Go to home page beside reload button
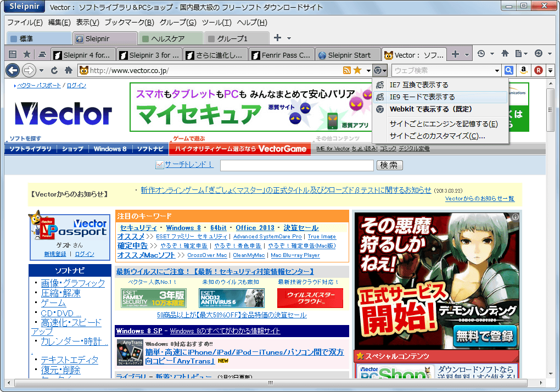The width and height of the screenshot is (560, 392). point(69,70)
